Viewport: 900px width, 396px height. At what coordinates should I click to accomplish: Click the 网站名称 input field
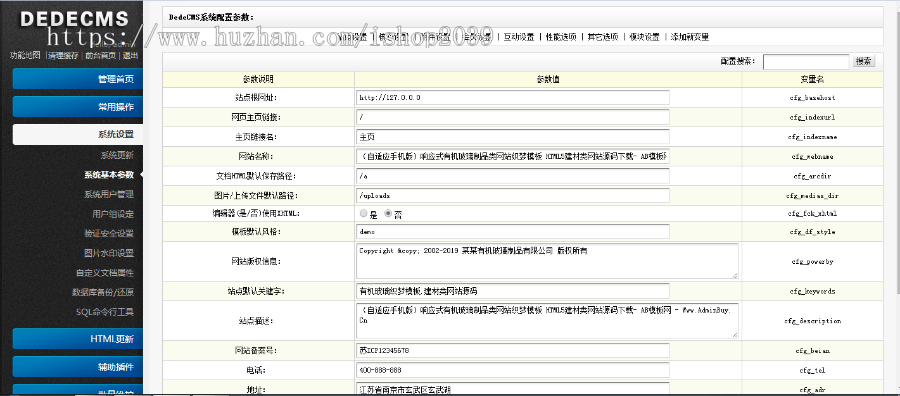click(x=513, y=156)
